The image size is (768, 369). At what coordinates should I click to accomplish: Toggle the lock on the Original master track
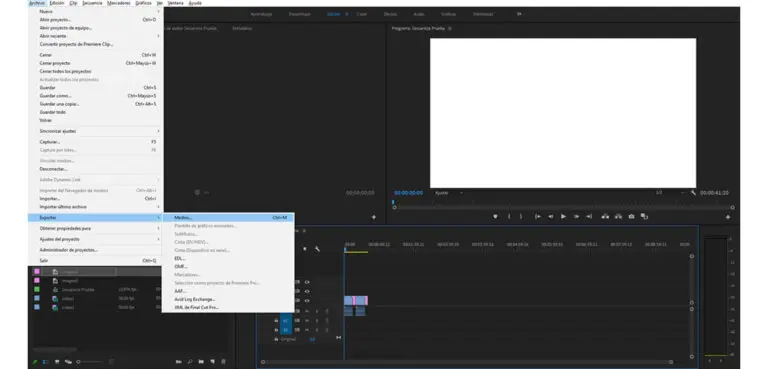tap(276, 339)
